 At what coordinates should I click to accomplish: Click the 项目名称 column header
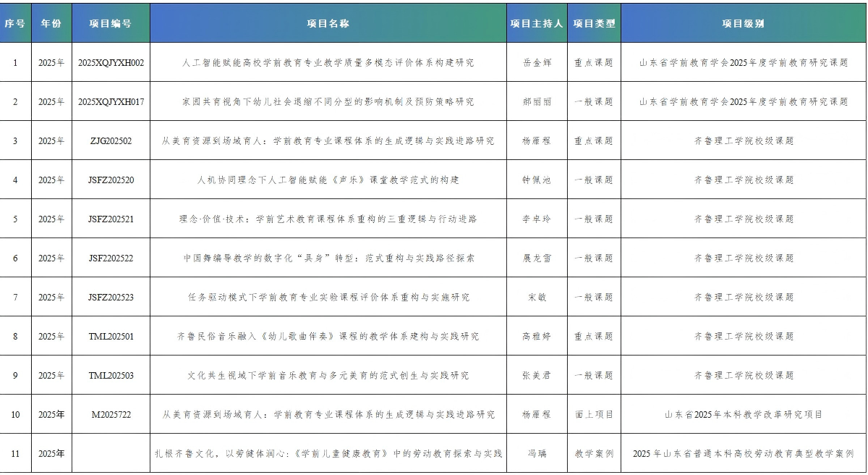coord(328,23)
